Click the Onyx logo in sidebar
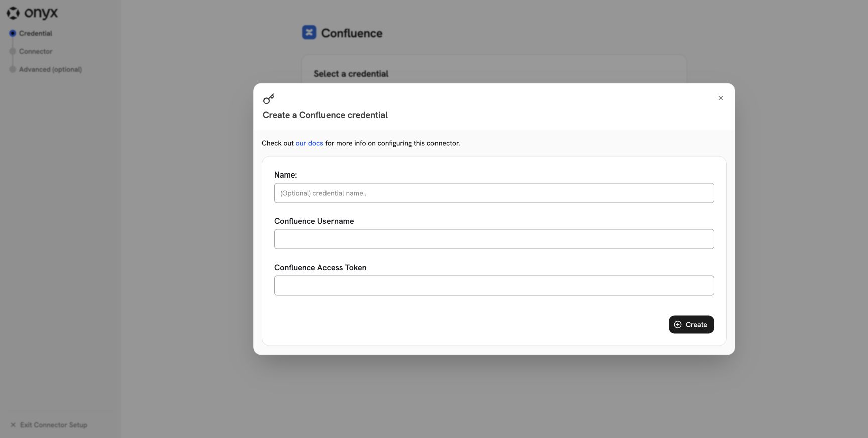 pos(32,13)
